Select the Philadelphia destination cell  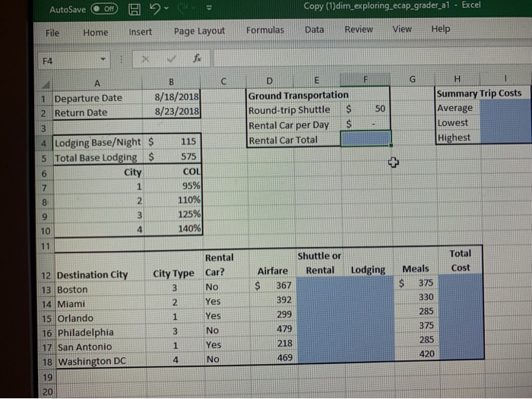pyautogui.click(x=101, y=333)
